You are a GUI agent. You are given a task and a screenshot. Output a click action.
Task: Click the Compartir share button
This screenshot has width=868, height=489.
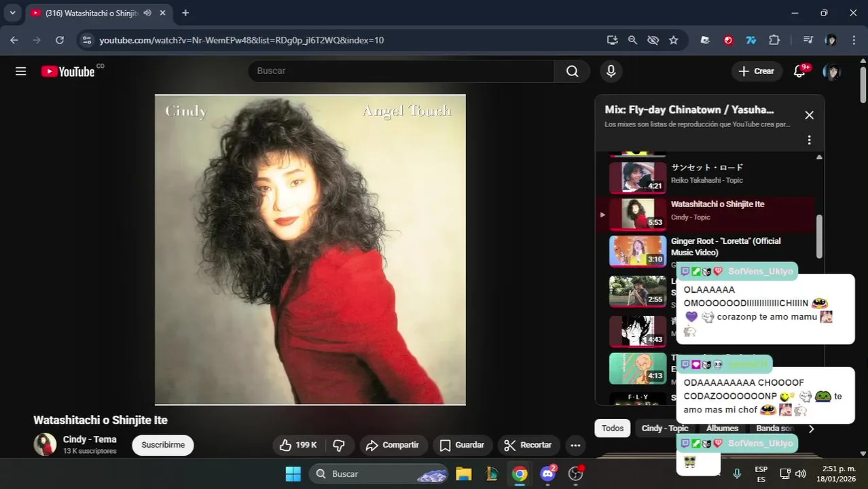click(393, 445)
